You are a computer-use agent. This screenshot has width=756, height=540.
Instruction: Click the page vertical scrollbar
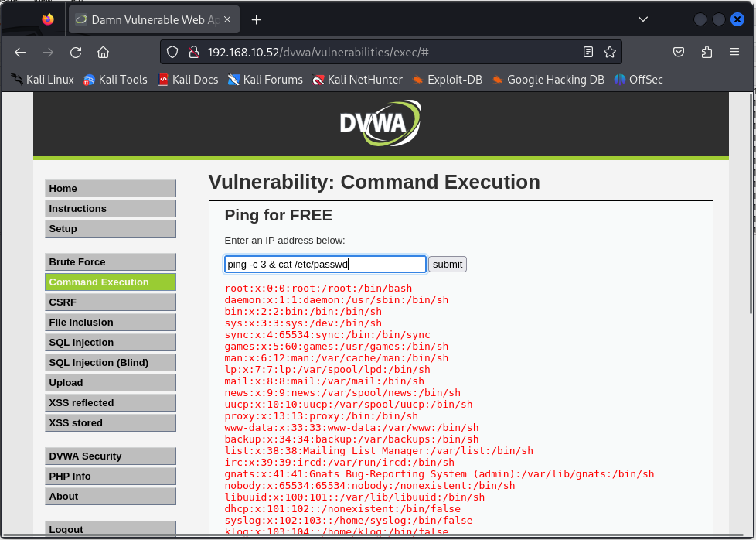[751, 203]
